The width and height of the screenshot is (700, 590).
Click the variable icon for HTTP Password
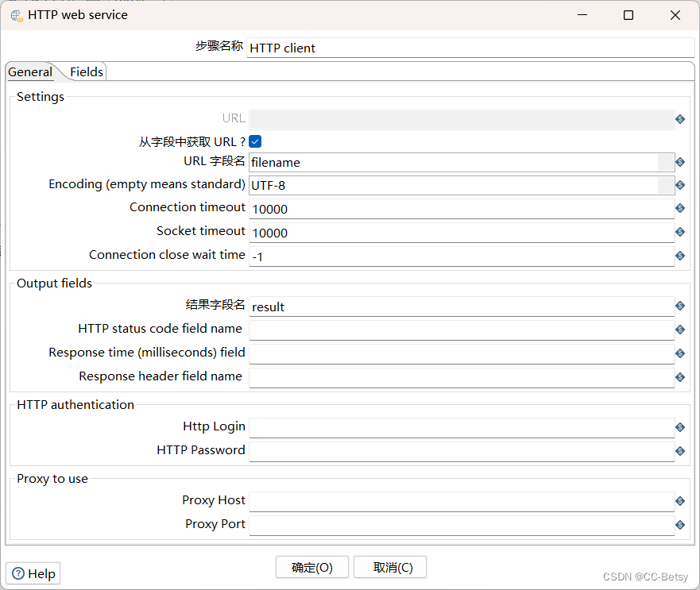coord(680,450)
